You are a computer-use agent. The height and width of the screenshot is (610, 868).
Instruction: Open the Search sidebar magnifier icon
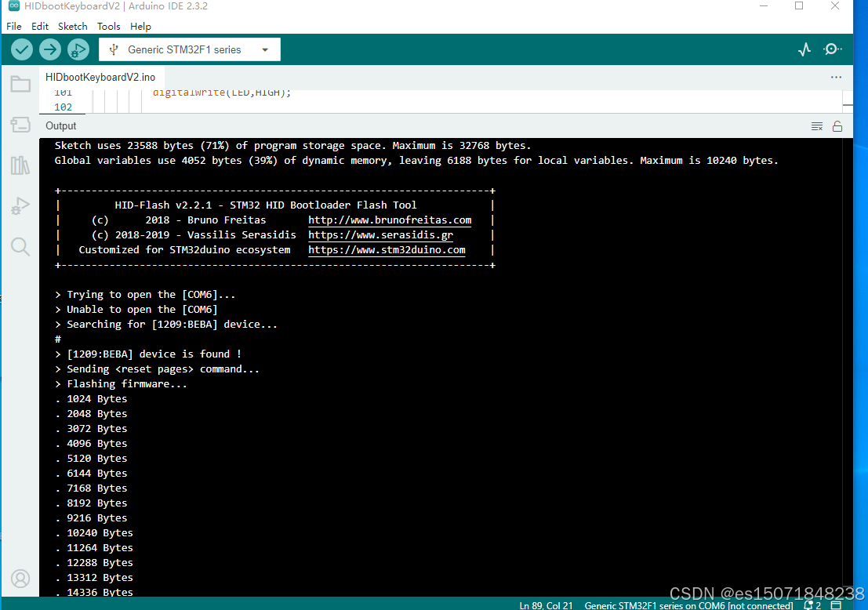click(20, 246)
